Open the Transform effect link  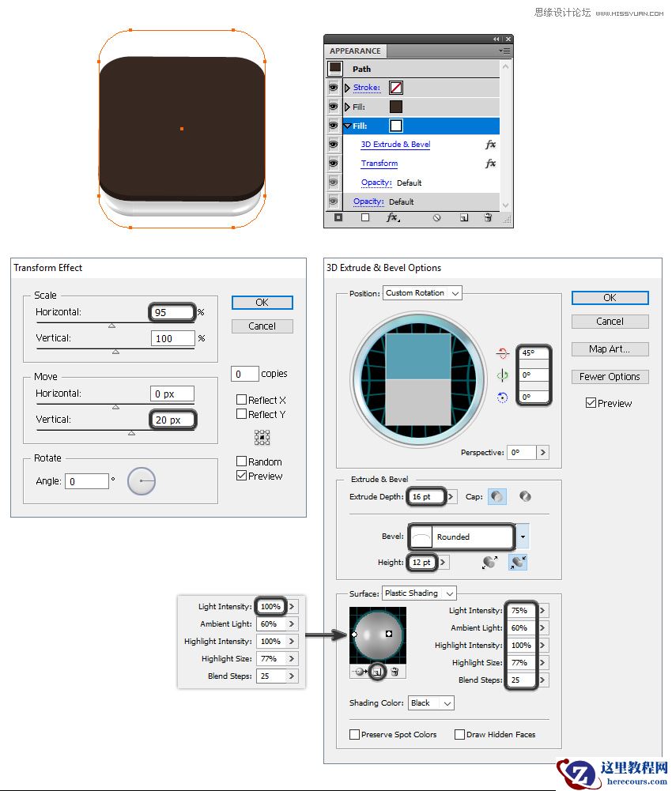click(x=379, y=164)
